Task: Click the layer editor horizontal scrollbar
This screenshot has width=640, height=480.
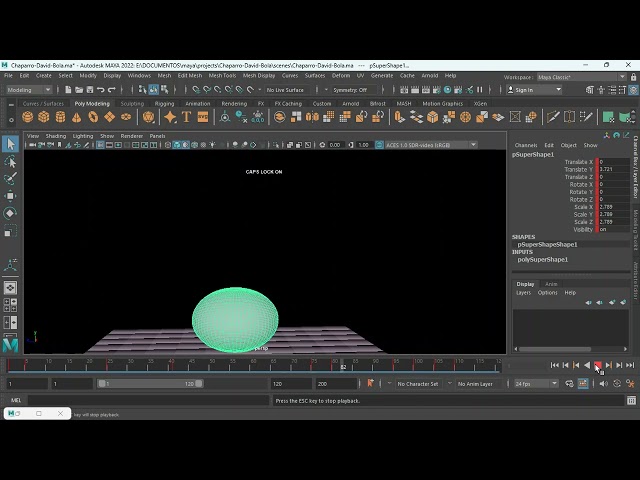Action: click(x=555, y=349)
